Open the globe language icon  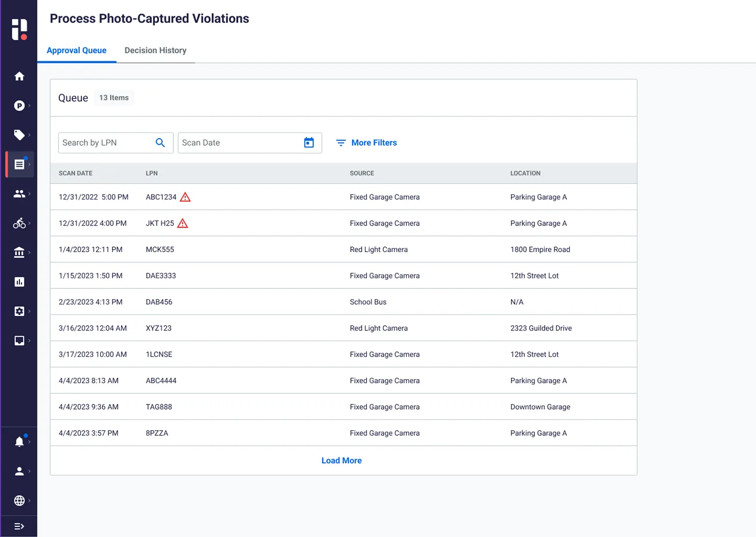19,501
